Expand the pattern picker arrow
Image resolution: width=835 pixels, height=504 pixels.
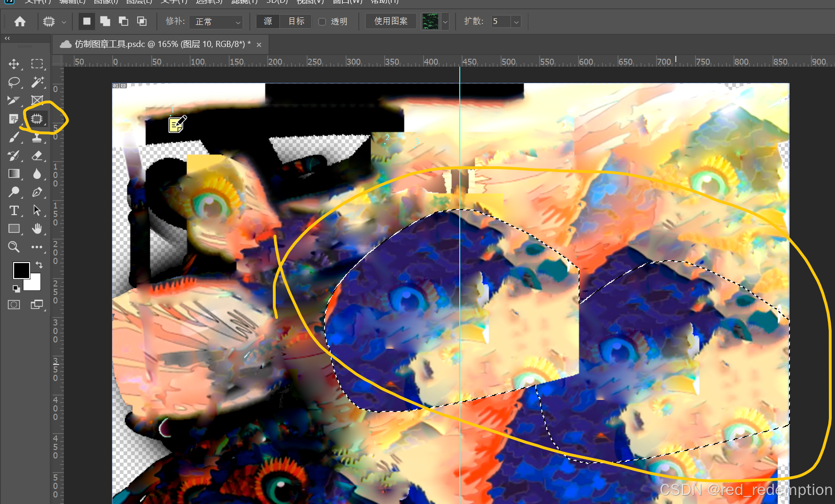click(x=445, y=22)
